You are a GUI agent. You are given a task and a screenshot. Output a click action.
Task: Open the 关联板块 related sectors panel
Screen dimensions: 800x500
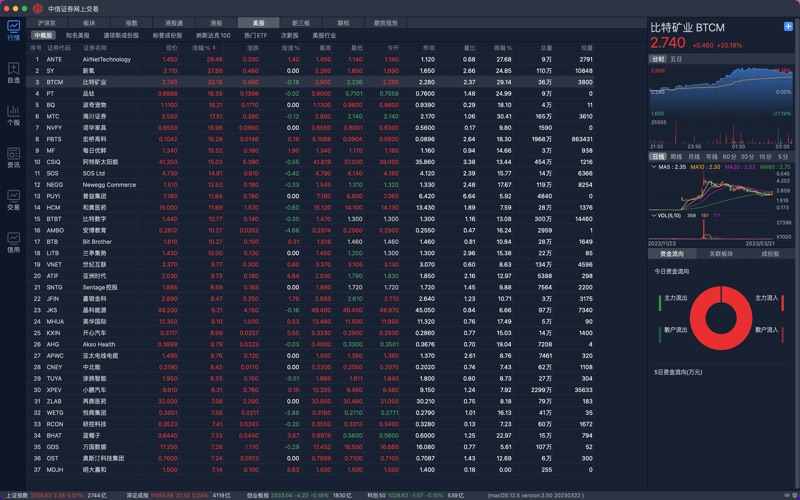(721, 254)
